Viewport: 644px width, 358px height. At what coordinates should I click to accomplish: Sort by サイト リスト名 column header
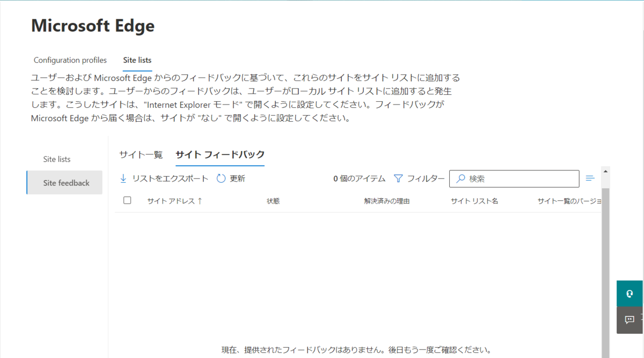pos(474,201)
